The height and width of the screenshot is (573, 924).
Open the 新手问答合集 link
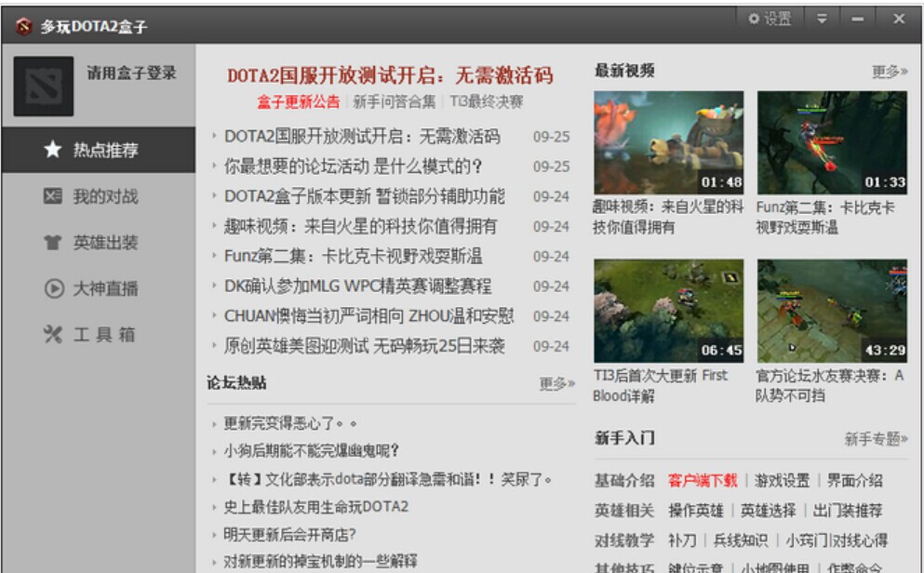pyautogui.click(x=395, y=102)
